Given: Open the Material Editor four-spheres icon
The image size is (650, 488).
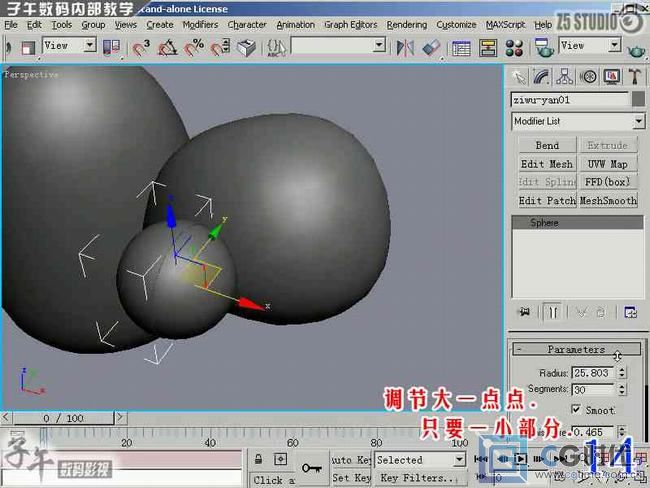Looking at the screenshot, I should click(514, 48).
